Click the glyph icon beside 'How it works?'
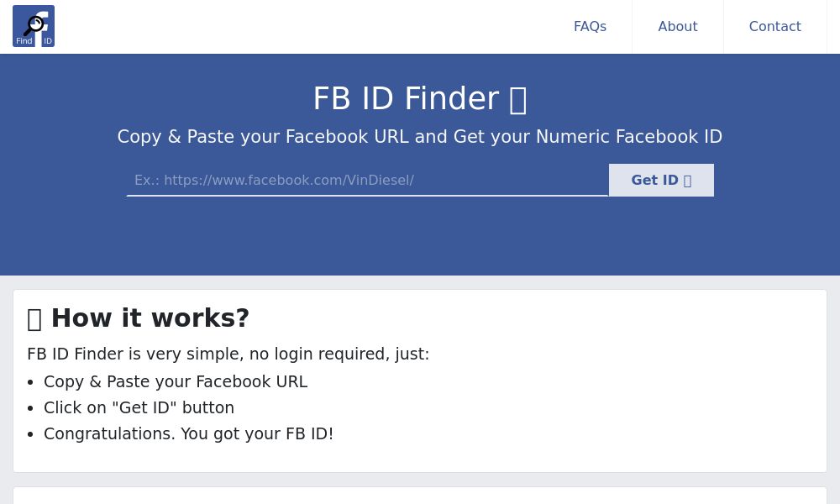The height and width of the screenshot is (504, 840). tap(35, 318)
